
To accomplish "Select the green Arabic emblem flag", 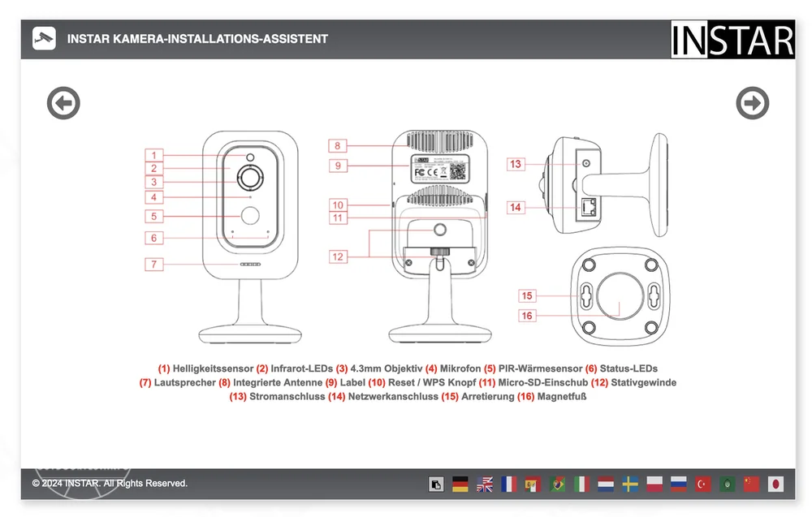I will pyautogui.click(x=728, y=485).
